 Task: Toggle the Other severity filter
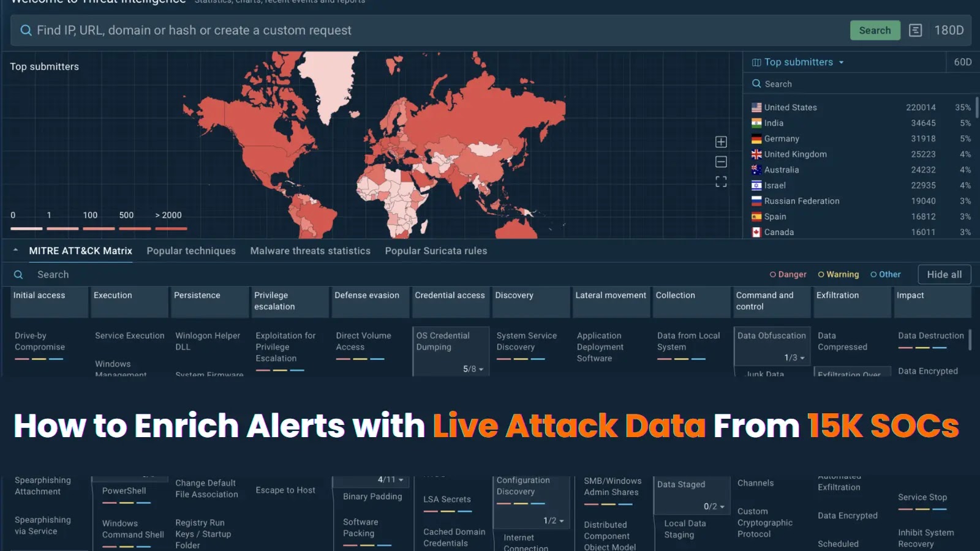[886, 274]
